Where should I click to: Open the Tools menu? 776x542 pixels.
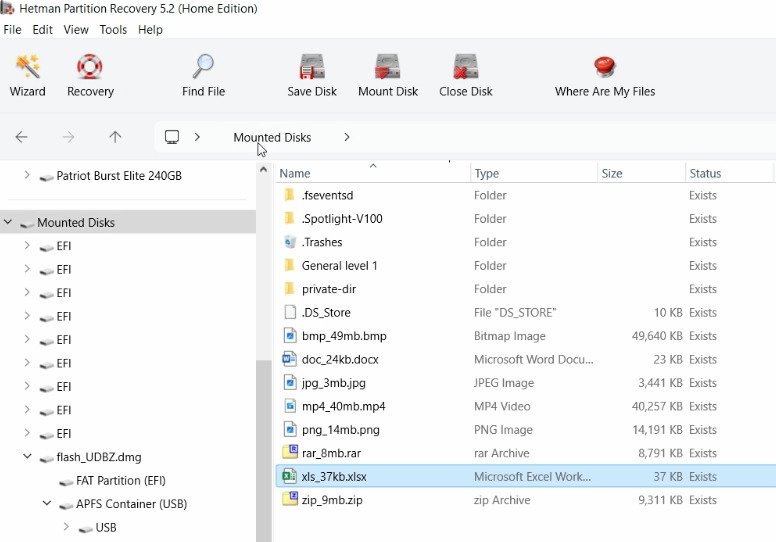[113, 30]
